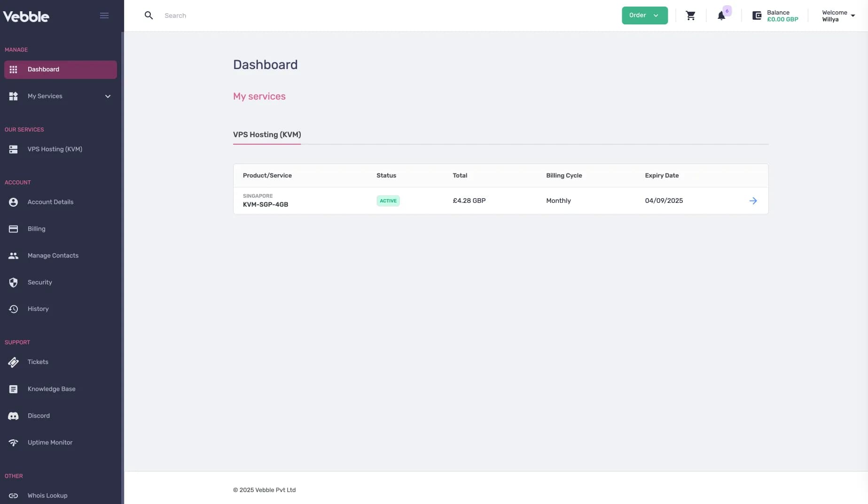Image resolution: width=868 pixels, height=504 pixels.
Task: Click the Security shield icon
Action: point(13,282)
